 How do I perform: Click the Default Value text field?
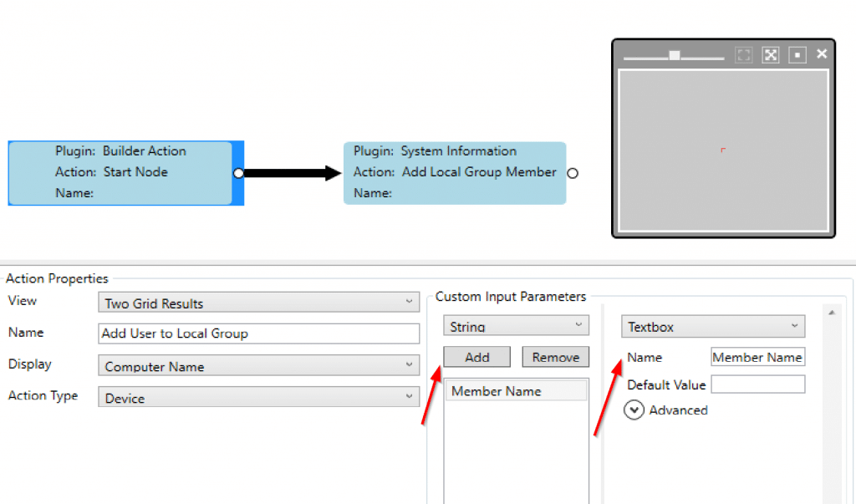[x=757, y=384]
